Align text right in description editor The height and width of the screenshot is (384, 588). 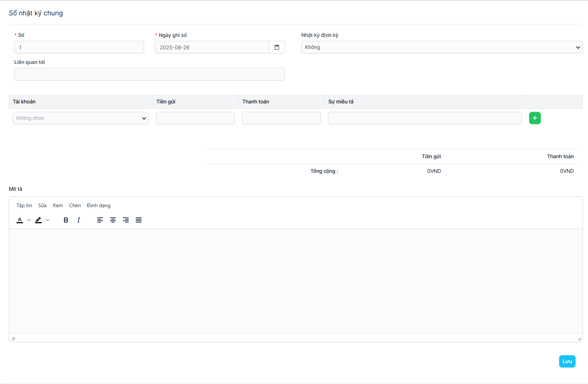pyautogui.click(x=126, y=220)
